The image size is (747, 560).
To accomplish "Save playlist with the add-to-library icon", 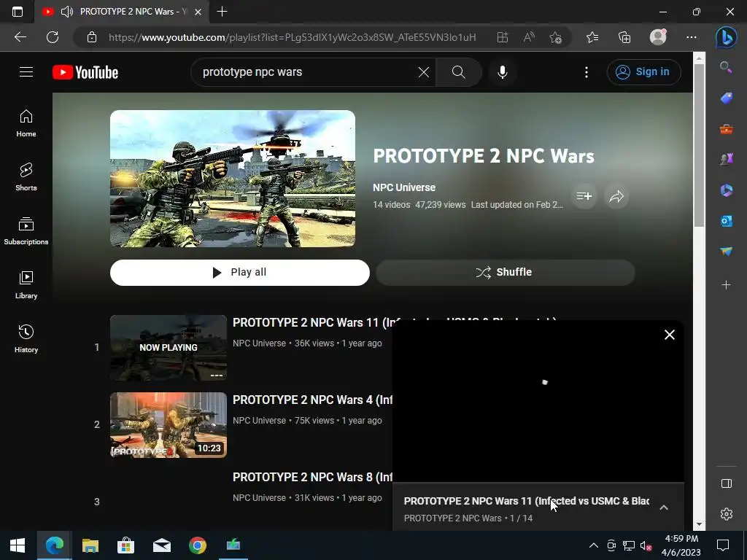I will tap(584, 196).
